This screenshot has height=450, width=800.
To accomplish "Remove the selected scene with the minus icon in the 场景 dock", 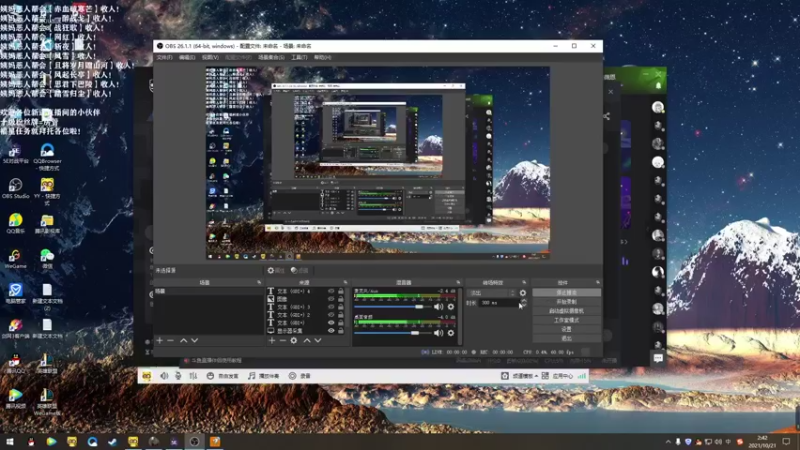I will point(171,340).
